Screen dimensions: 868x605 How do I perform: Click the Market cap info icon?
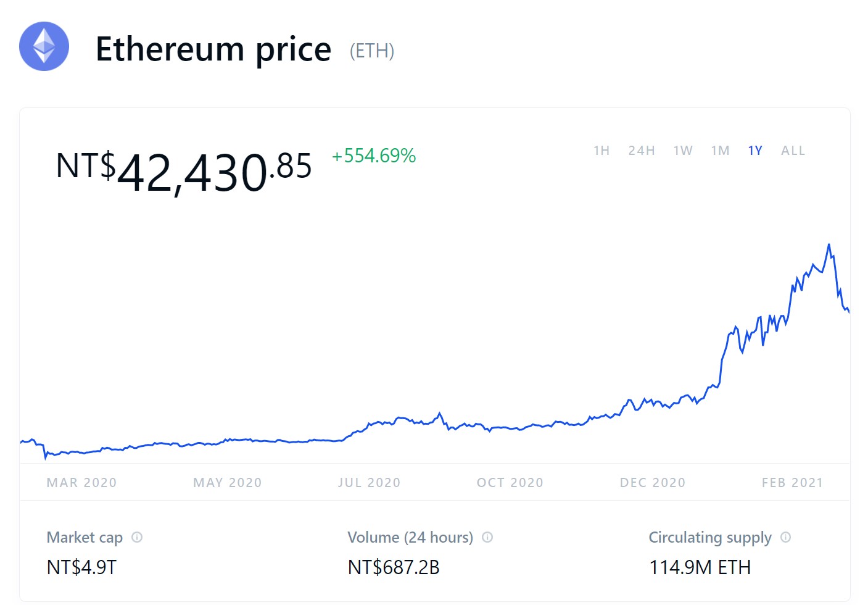[137, 537]
